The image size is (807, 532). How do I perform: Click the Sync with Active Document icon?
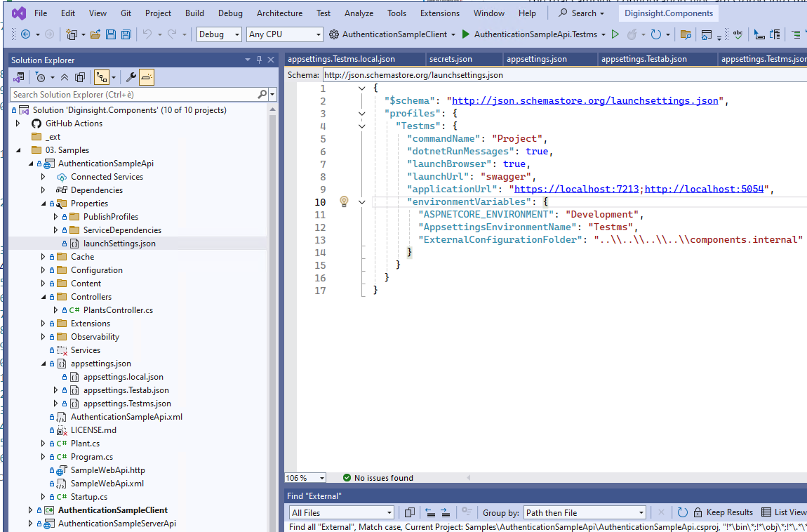coord(80,77)
